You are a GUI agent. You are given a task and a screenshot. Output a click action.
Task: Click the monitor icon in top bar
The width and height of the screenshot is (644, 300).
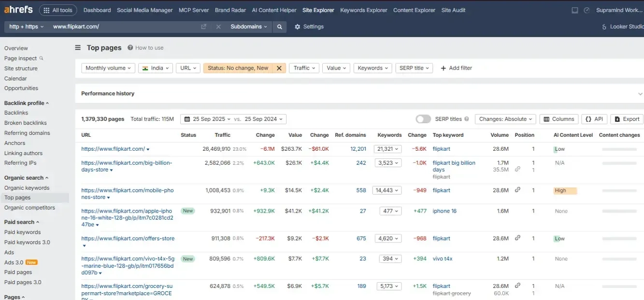574,10
